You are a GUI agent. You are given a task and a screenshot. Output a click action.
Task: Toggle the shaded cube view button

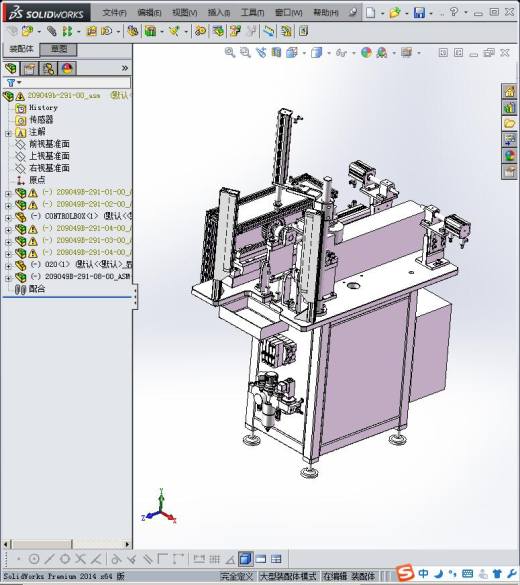coord(245,559)
